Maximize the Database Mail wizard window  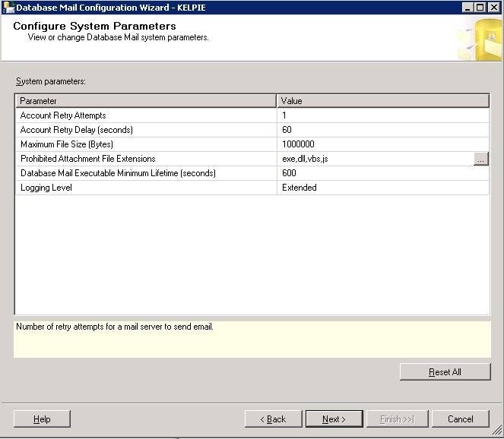[x=480, y=8]
